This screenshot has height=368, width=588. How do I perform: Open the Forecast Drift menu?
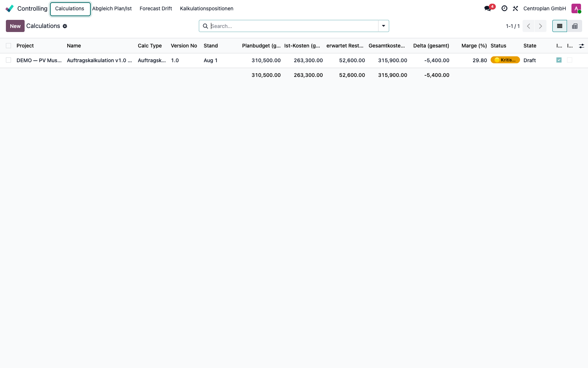(156, 8)
